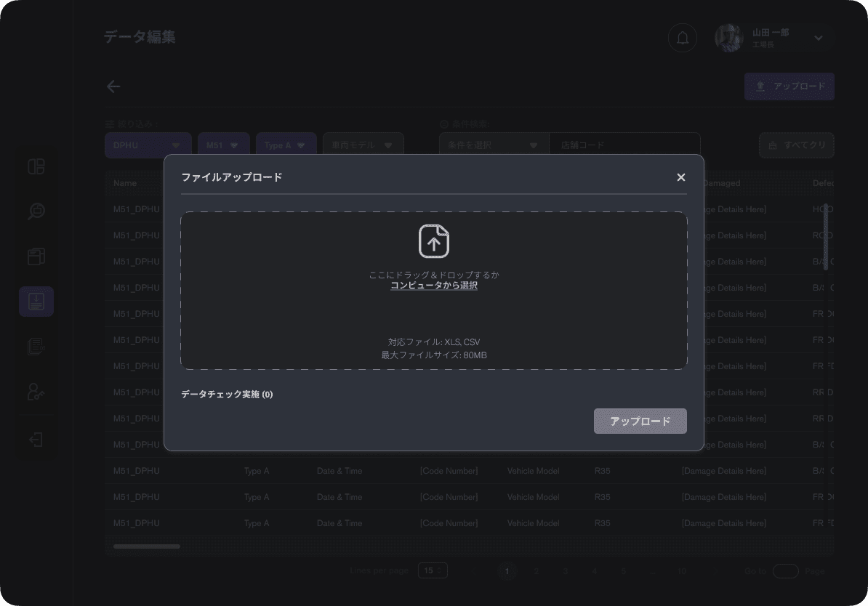Open the notification bell

682,37
